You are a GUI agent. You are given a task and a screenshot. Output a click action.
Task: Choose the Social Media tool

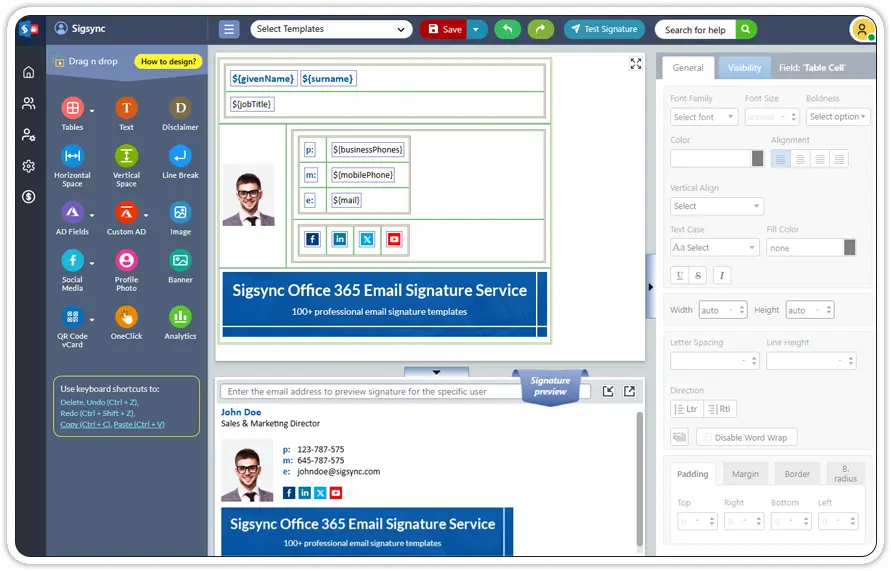tap(72, 260)
